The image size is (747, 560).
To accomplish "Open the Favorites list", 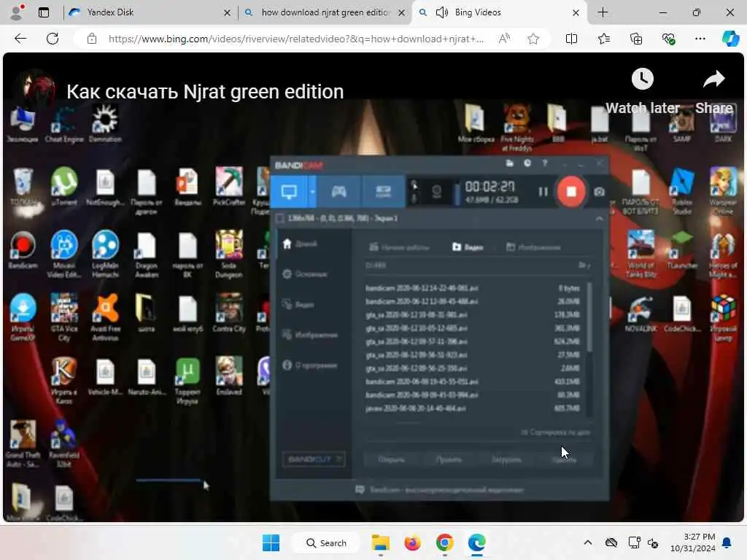I will coord(604,39).
